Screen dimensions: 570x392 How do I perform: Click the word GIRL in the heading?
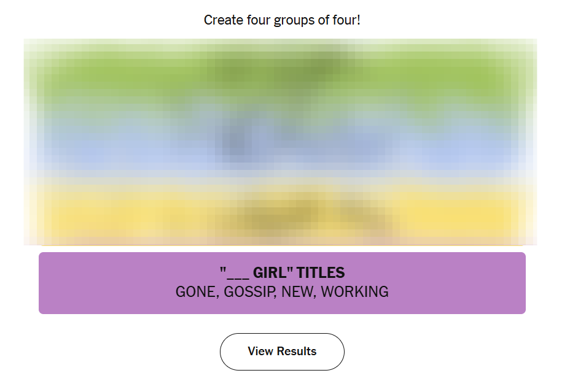270,273
